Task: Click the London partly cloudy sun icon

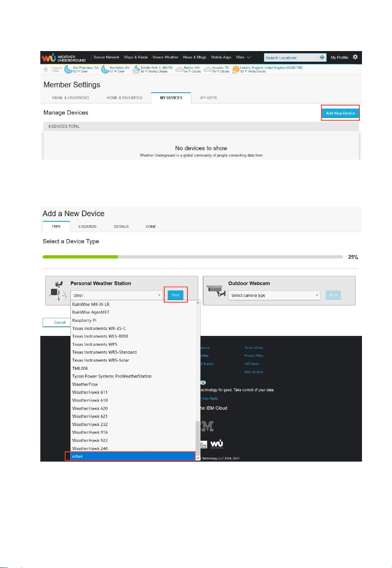Action: coord(235,69)
